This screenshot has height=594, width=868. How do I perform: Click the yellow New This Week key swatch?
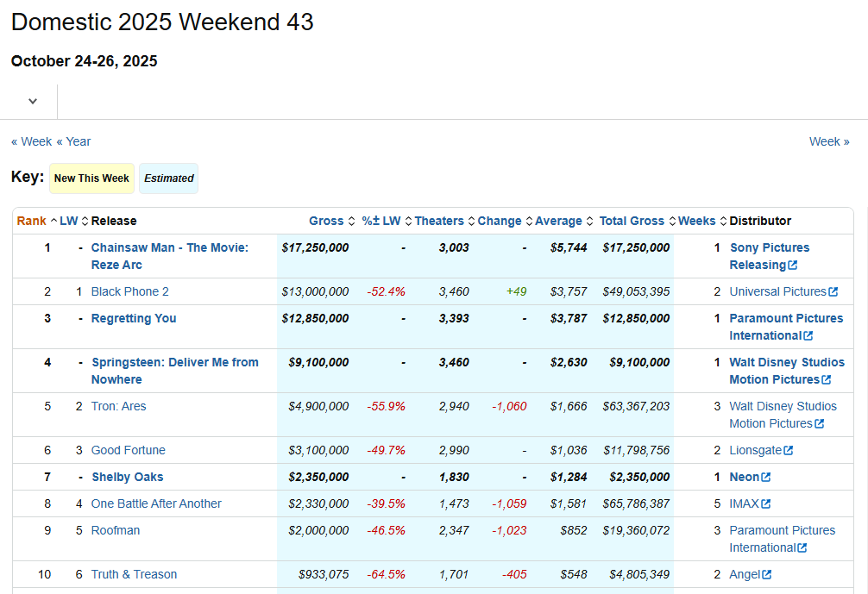(x=91, y=178)
